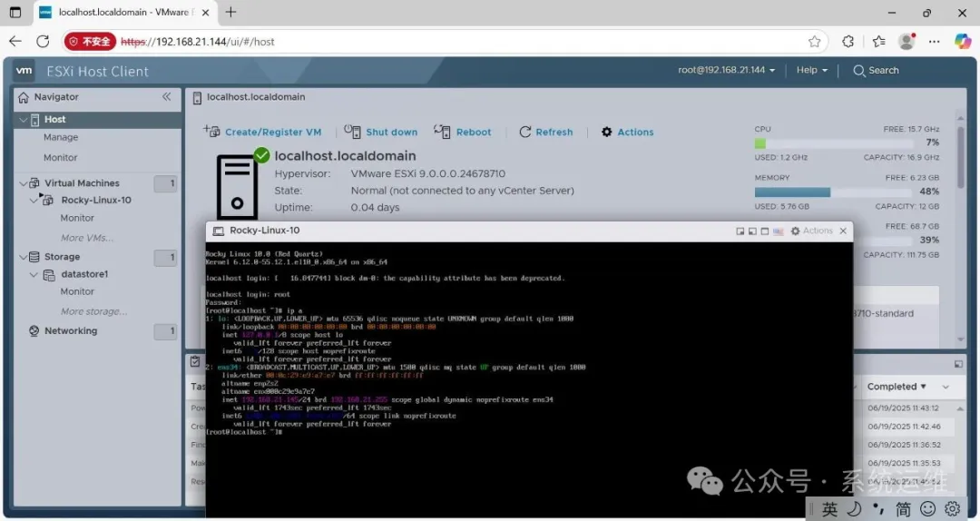Click the browser favorites star icon
The image size is (980, 521).
click(814, 42)
